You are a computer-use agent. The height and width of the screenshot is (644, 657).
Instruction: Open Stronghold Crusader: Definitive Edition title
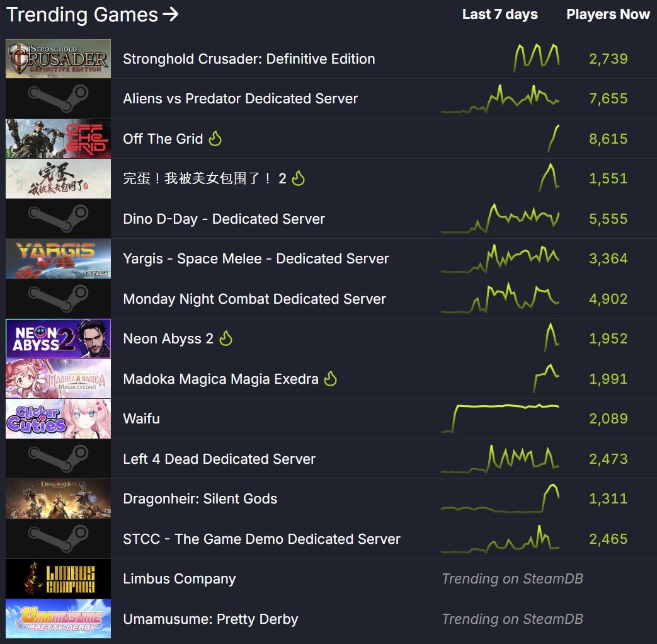point(249,59)
